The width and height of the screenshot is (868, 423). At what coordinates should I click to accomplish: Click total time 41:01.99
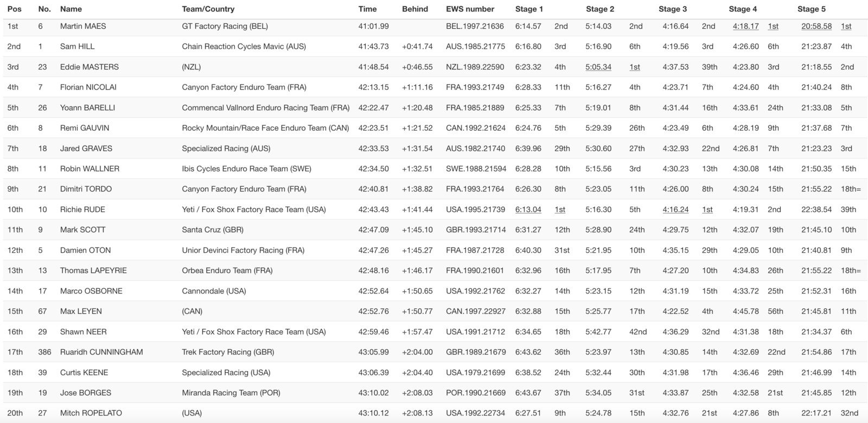coord(374,26)
